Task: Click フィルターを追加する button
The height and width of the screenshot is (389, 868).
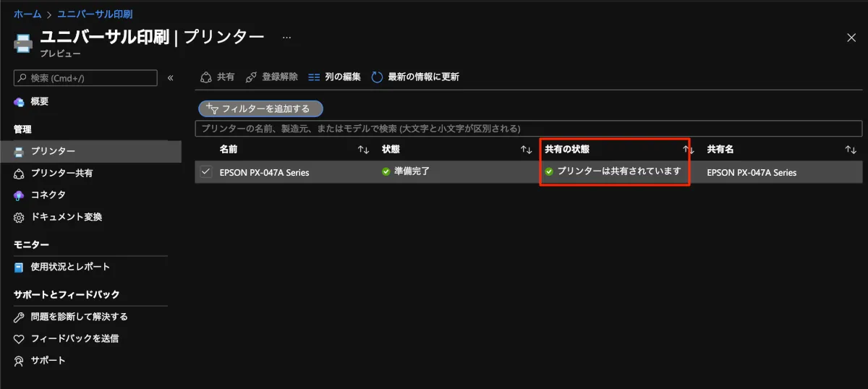Action: (x=260, y=108)
